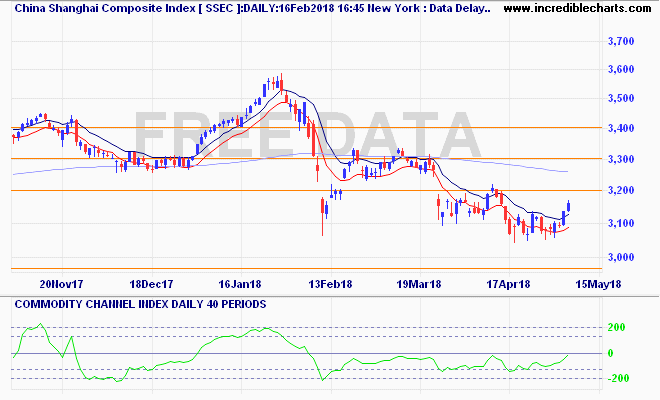Click the 3,600 price axis label
This screenshot has height=400, width=660.
coord(621,69)
